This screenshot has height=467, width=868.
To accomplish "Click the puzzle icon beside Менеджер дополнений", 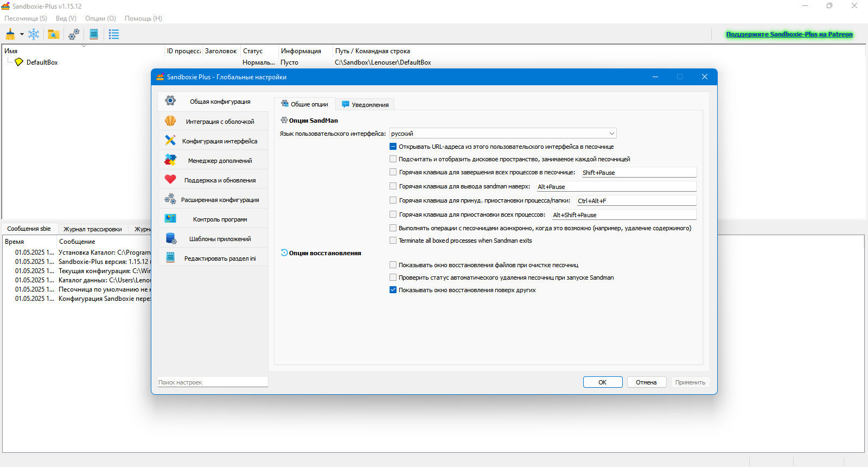I will point(170,160).
